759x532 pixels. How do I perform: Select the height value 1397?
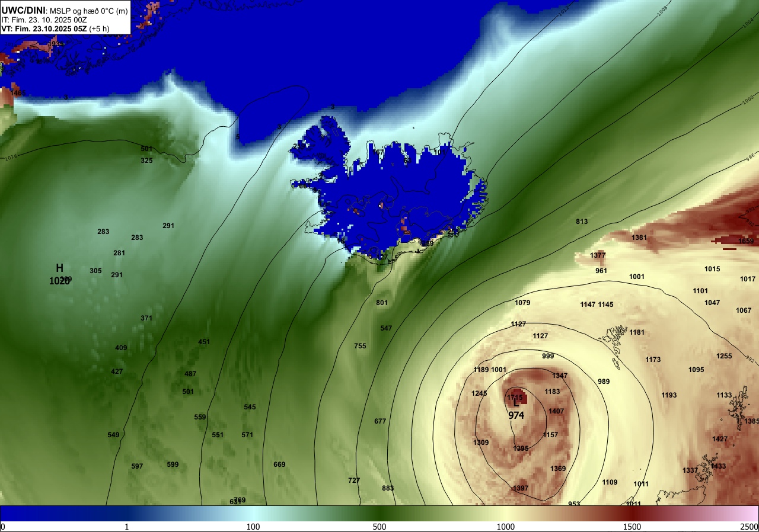pos(521,488)
